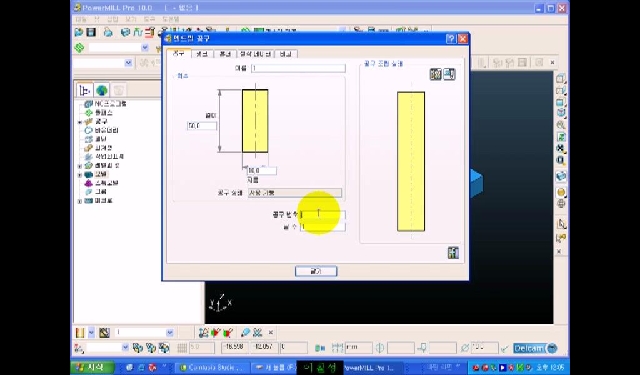
Task: Open the tool database icon in the assembly preview
Action: pos(436,74)
